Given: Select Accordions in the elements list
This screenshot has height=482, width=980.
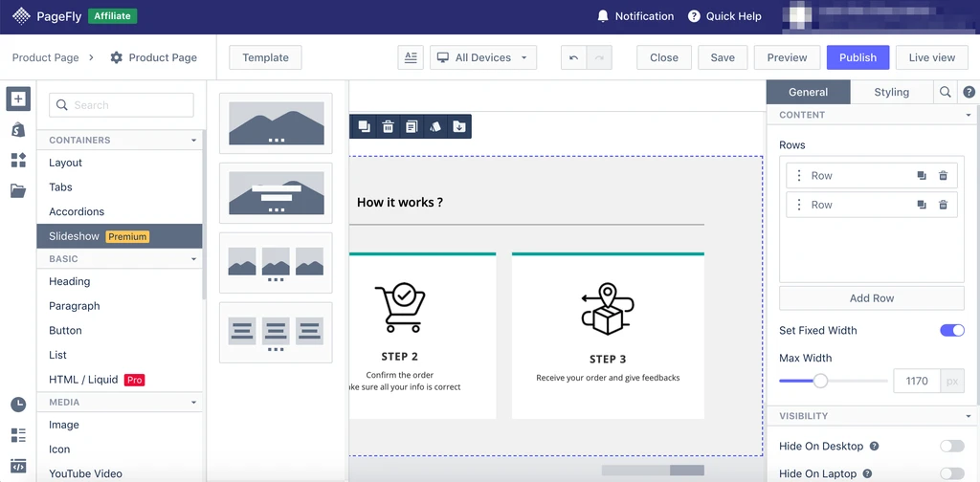Looking at the screenshot, I should click(x=77, y=211).
